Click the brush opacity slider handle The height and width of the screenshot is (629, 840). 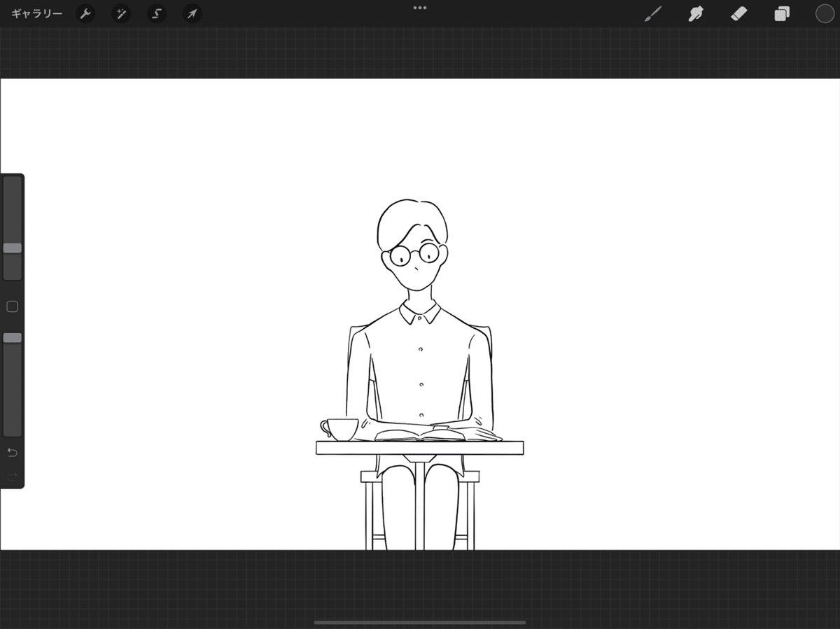(12, 337)
